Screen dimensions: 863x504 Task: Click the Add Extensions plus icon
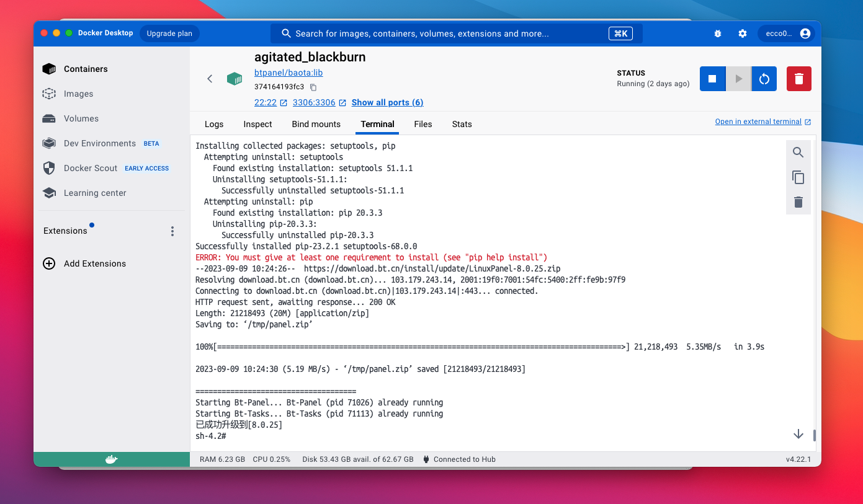pyautogui.click(x=49, y=263)
